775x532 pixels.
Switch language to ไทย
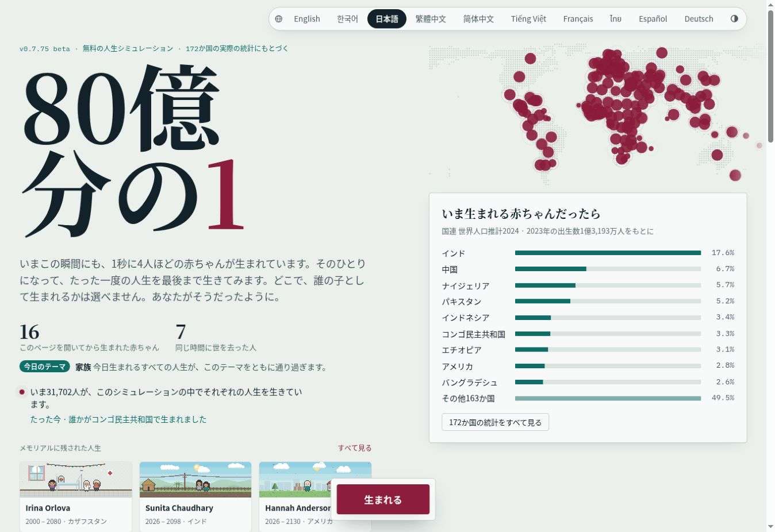tap(616, 19)
